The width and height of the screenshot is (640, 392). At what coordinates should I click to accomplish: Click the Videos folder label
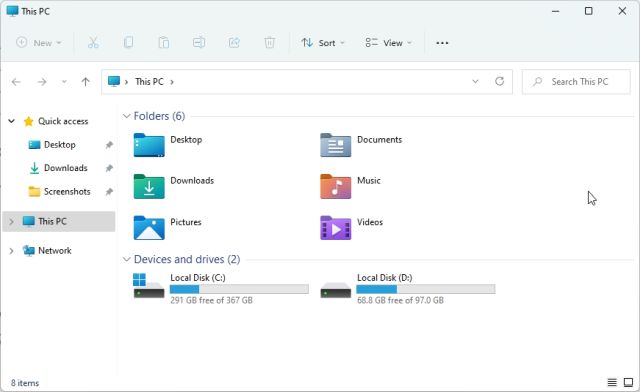pyautogui.click(x=370, y=222)
